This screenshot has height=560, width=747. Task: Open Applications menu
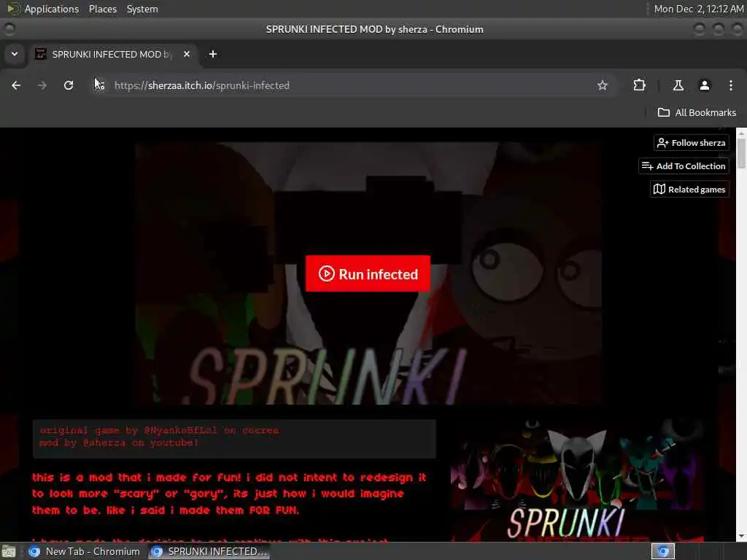(52, 9)
